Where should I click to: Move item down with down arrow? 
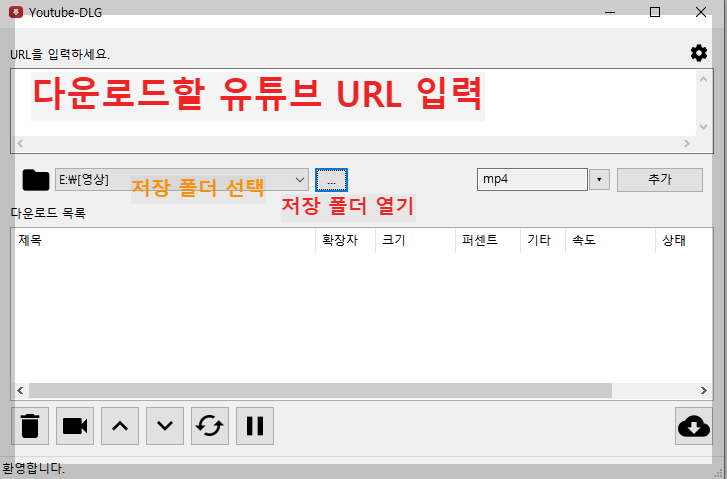click(x=165, y=426)
